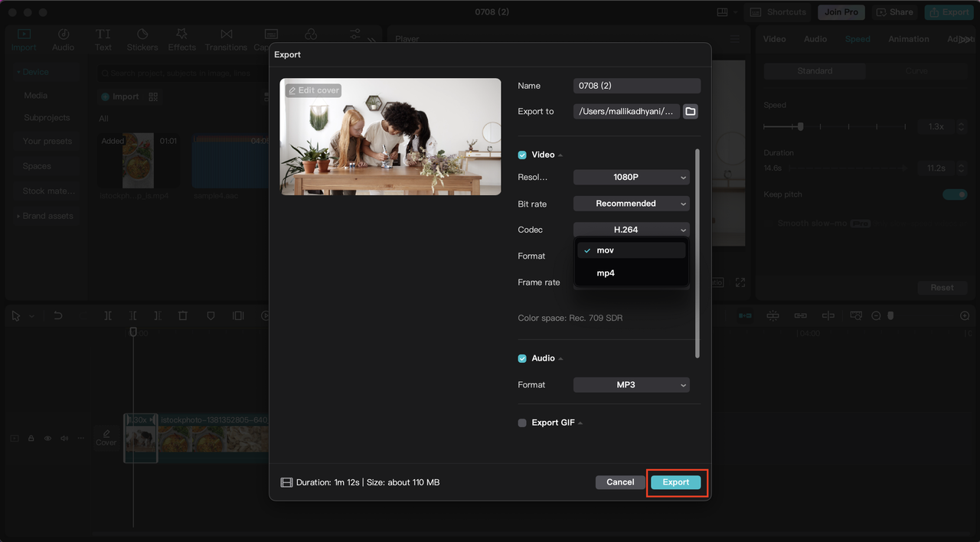980x542 pixels.
Task: Select Your presets in the sidebar
Action: pos(47,141)
